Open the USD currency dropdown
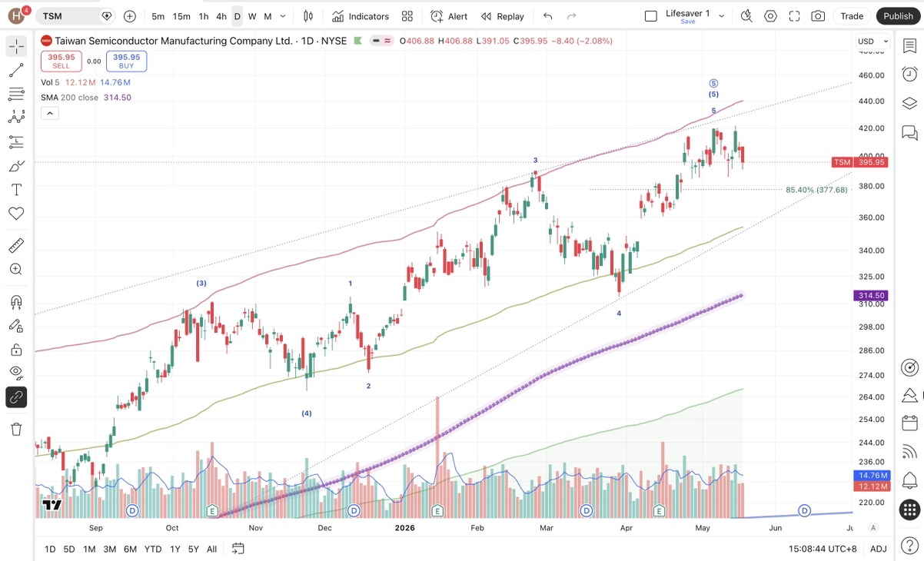This screenshot has width=924, height=561. [873, 41]
